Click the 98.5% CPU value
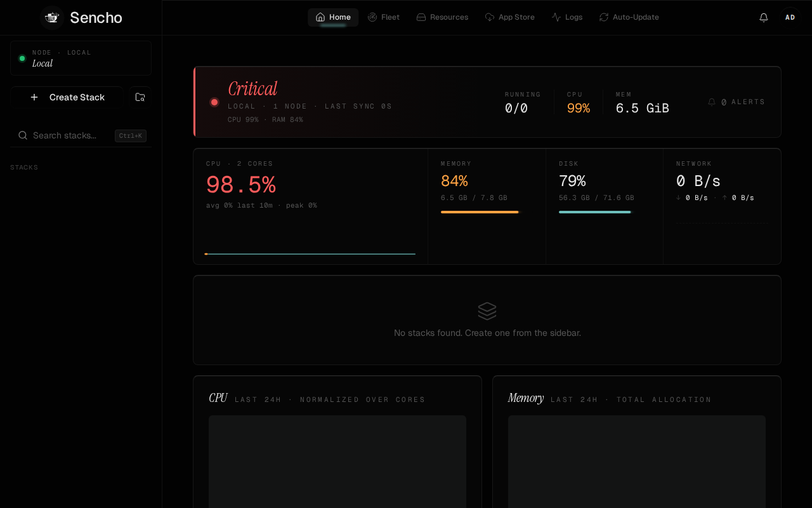 click(x=241, y=185)
